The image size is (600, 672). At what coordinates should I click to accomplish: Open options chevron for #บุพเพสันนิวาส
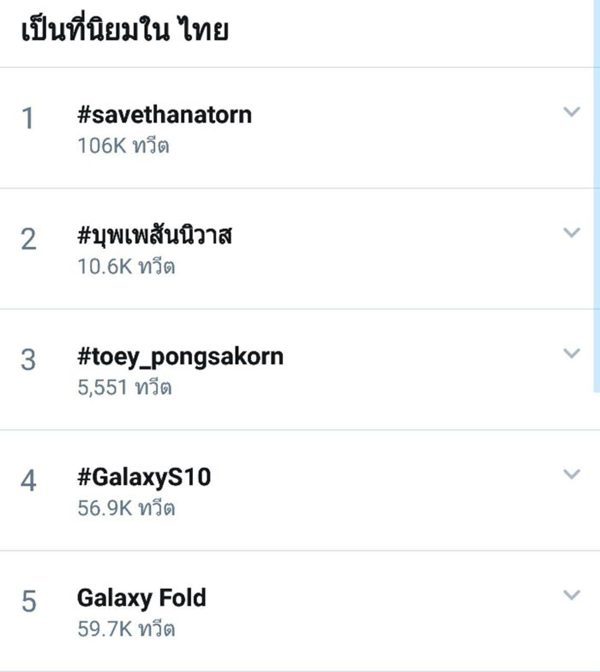point(571,232)
